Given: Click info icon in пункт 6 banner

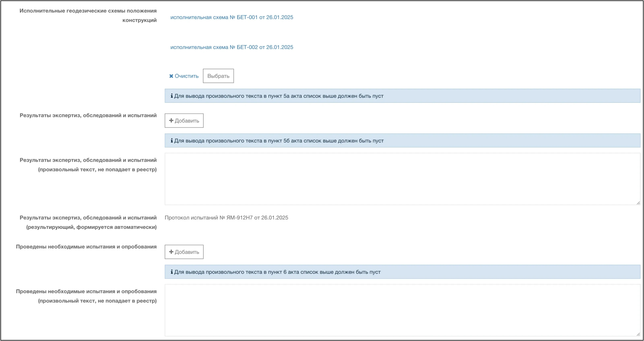Looking at the screenshot, I should 172,272.
